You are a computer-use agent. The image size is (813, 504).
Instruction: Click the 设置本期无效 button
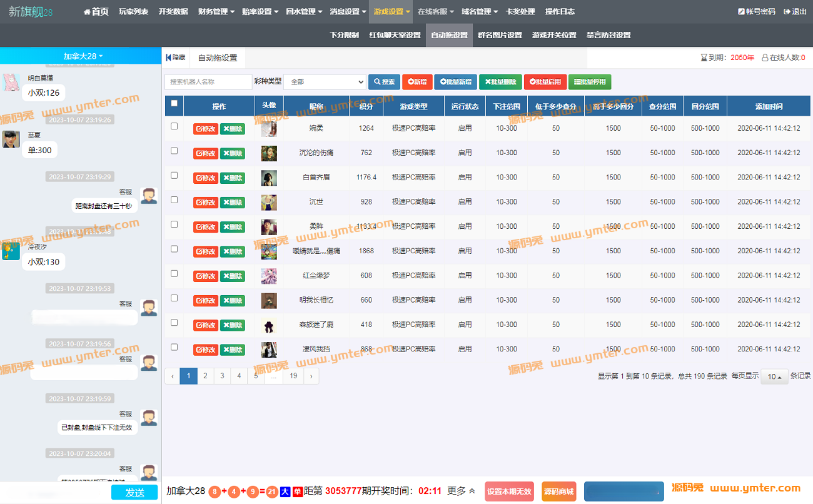click(x=509, y=491)
